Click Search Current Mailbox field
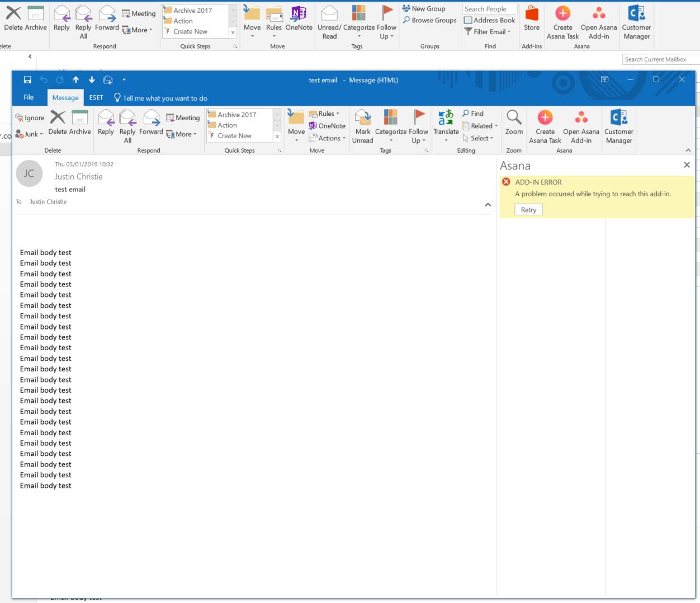The width and height of the screenshot is (700, 603). point(661,59)
